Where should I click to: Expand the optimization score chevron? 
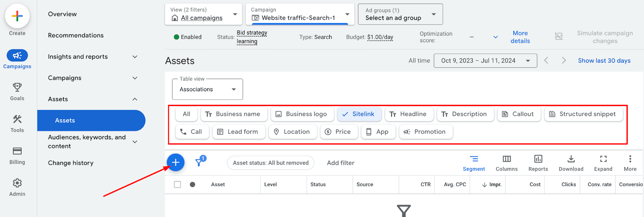(495, 37)
